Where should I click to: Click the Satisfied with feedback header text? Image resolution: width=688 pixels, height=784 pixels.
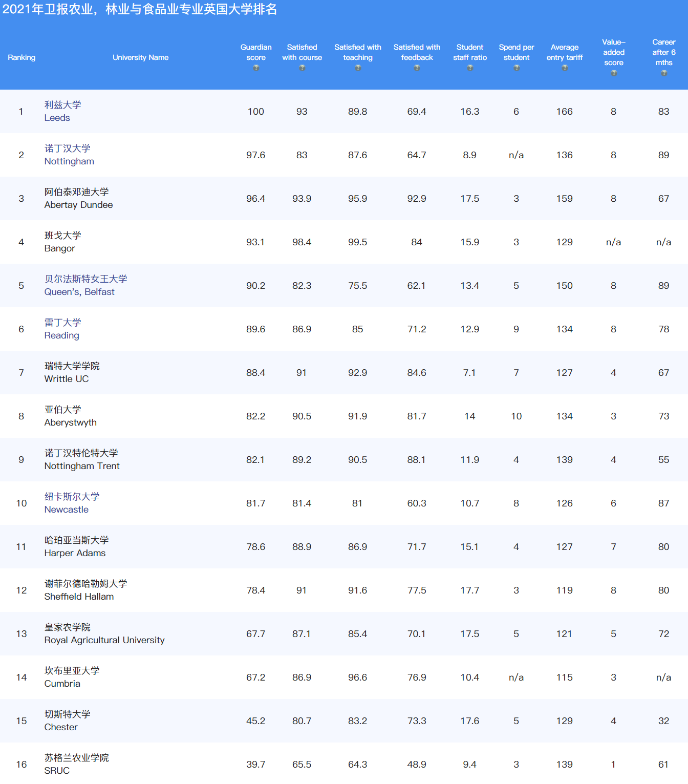(417, 52)
